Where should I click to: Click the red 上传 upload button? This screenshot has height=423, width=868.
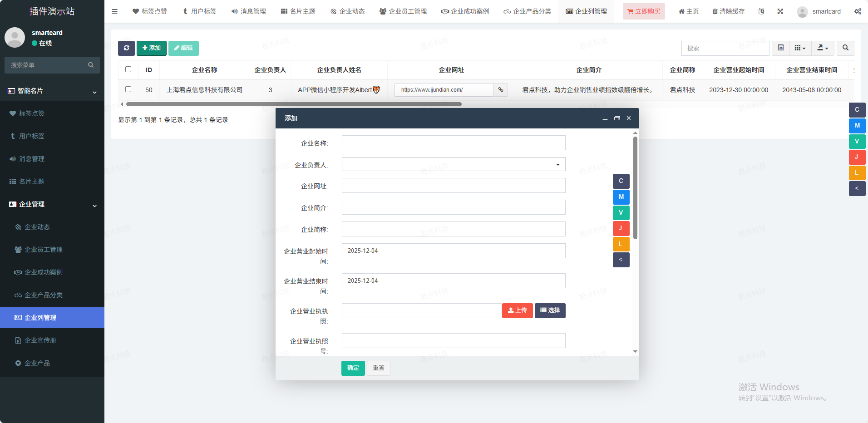(x=517, y=310)
